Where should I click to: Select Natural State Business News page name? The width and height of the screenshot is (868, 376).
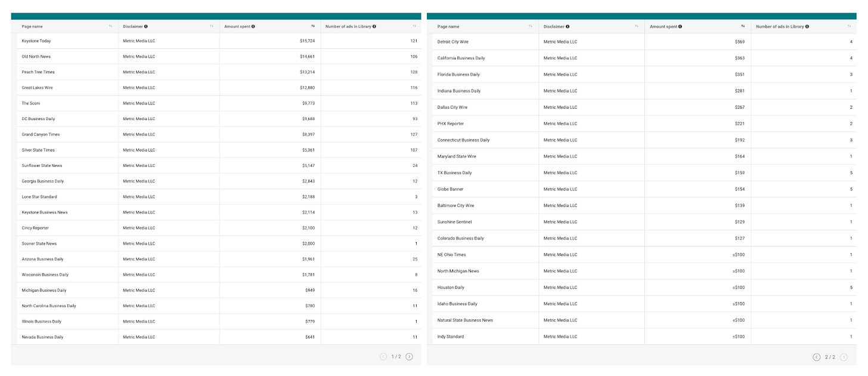coord(465,320)
